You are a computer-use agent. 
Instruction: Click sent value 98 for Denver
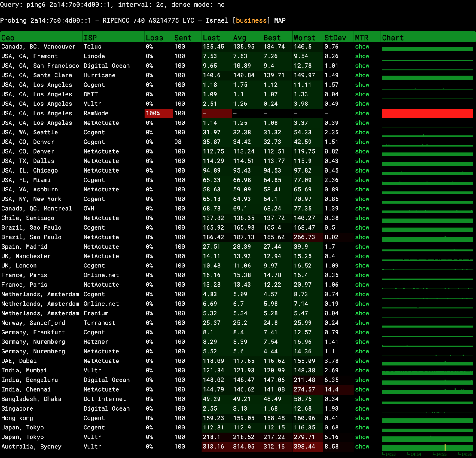click(178, 142)
